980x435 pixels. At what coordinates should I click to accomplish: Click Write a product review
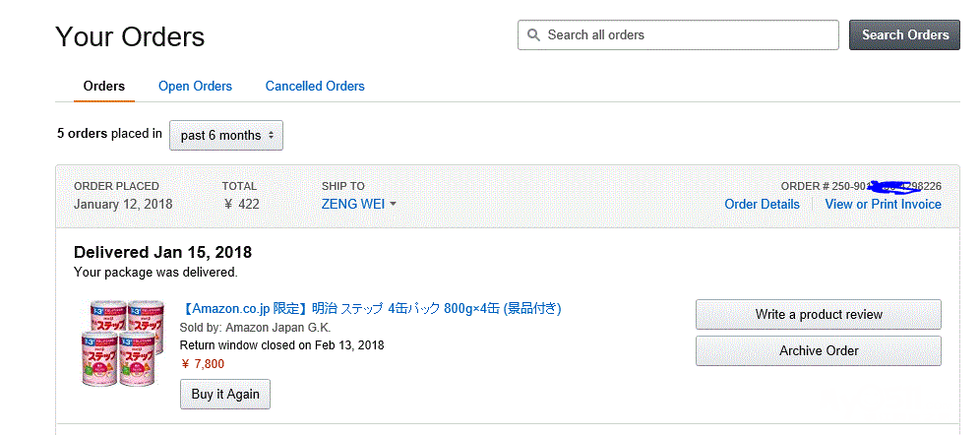pyautogui.click(x=819, y=314)
